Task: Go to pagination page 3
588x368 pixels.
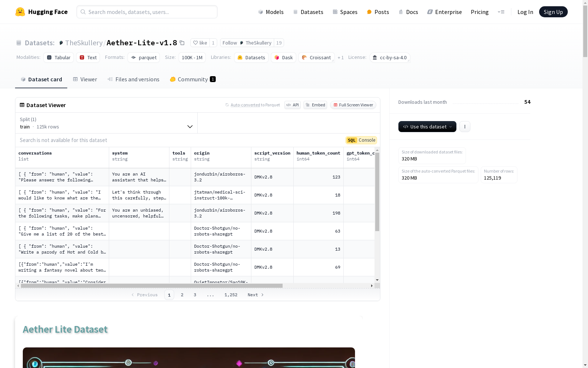Action: (195, 295)
